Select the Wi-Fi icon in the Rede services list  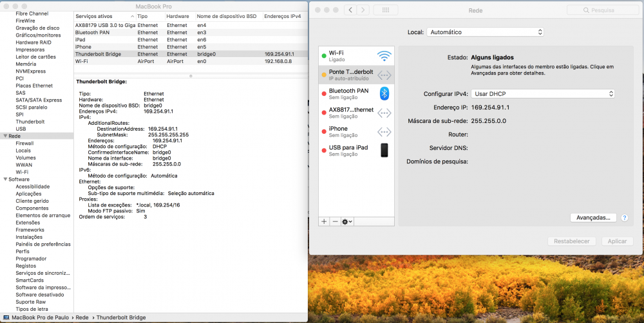[384, 56]
